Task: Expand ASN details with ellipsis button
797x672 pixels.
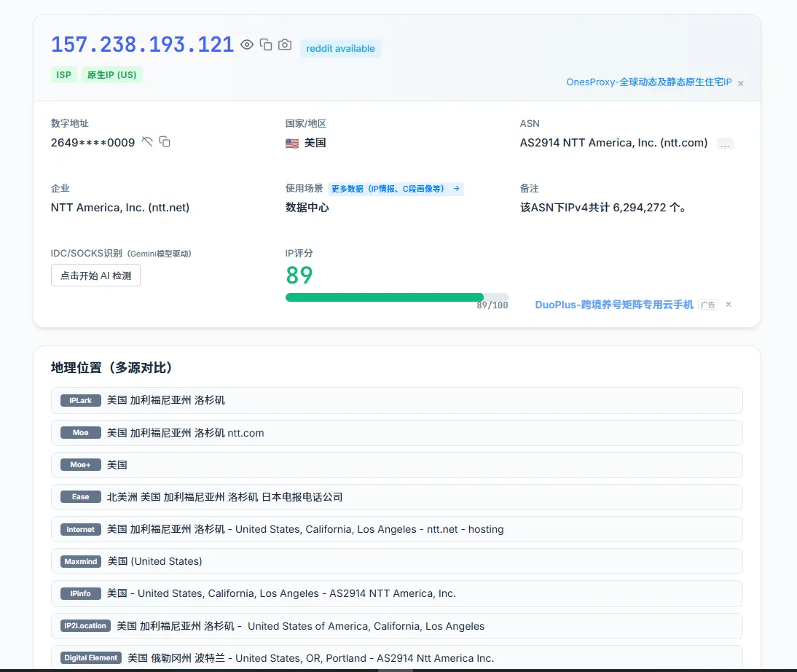Action: click(726, 144)
